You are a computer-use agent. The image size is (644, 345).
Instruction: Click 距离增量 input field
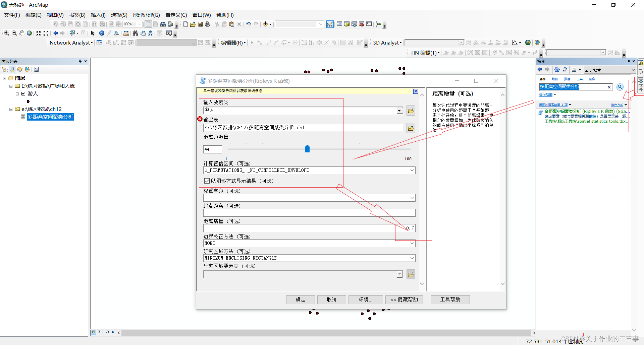click(309, 228)
